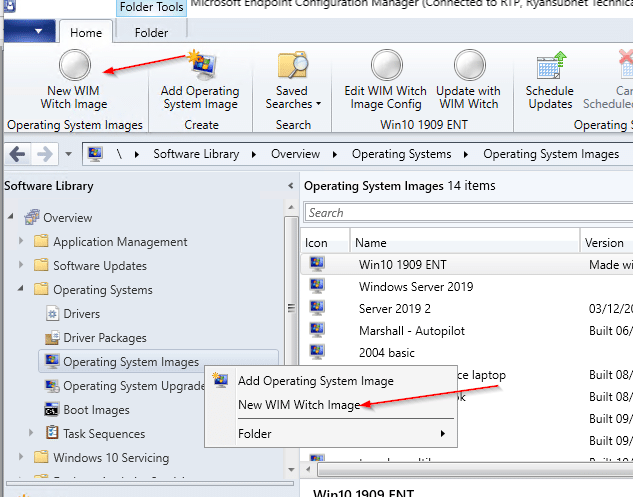Sort by the Version column header

point(607,243)
